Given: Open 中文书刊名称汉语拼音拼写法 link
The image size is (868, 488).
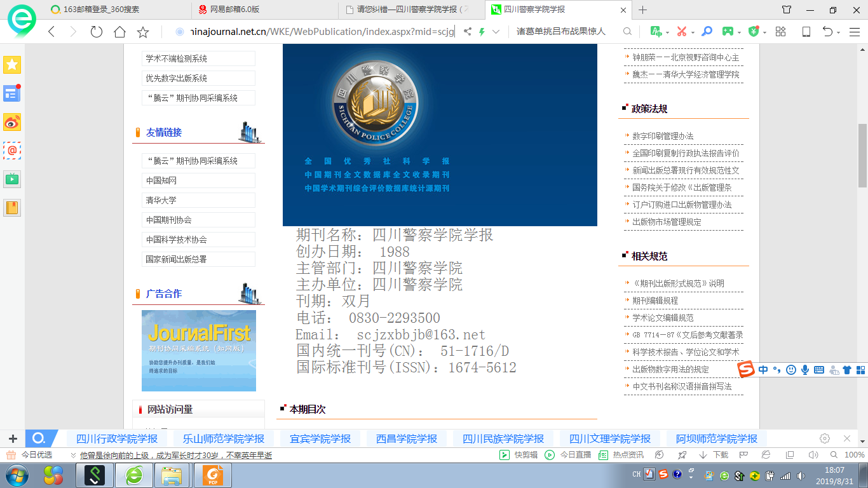Looking at the screenshot, I should [682, 386].
